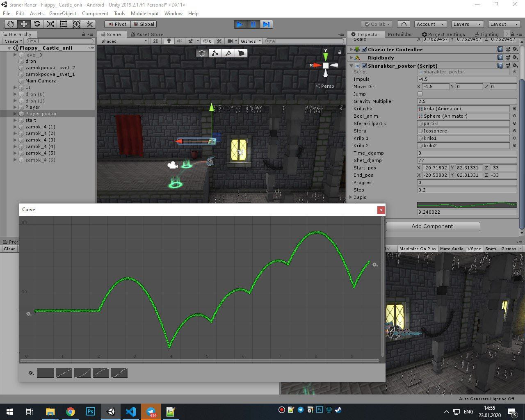
Task: Open Visual Studio Code from taskbar
Action: (131, 411)
